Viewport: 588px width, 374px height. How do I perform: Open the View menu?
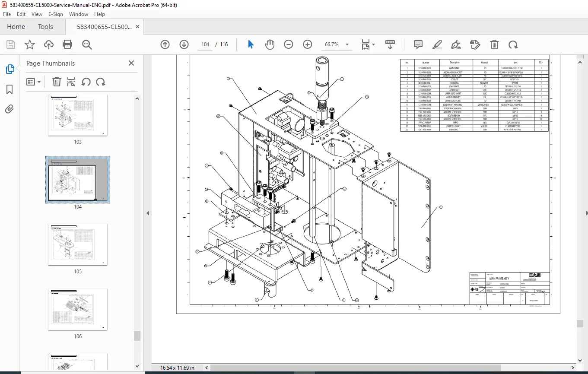[x=37, y=14]
